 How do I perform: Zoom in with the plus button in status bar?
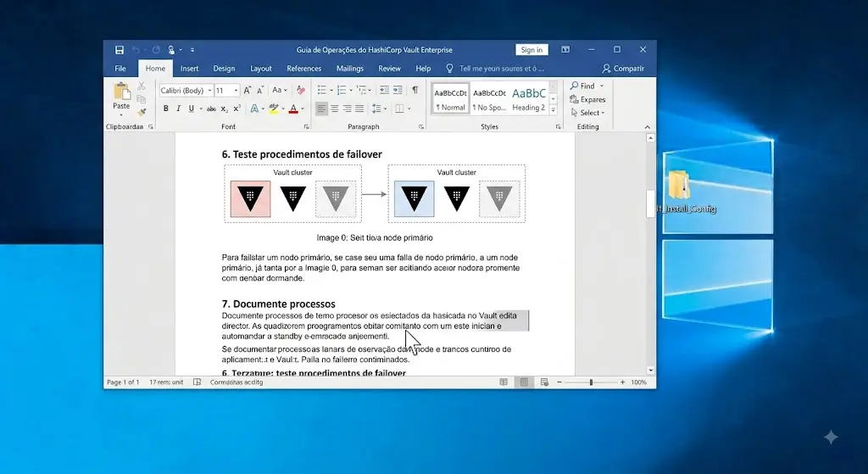point(622,382)
